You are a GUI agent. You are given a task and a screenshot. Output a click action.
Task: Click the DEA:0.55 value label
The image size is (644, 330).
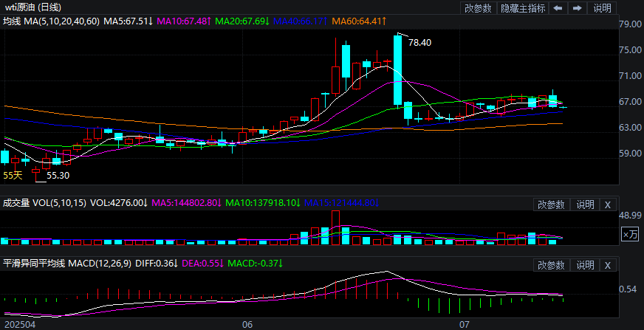[x=203, y=263]
